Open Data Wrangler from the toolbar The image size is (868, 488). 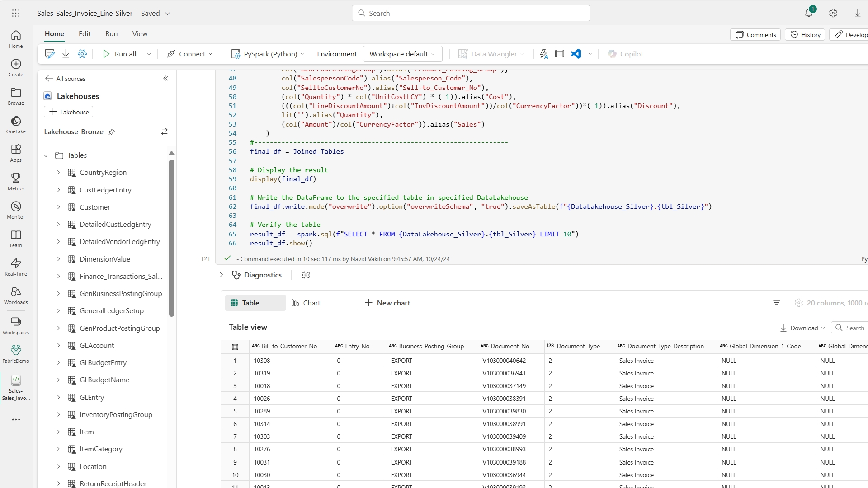491,54
